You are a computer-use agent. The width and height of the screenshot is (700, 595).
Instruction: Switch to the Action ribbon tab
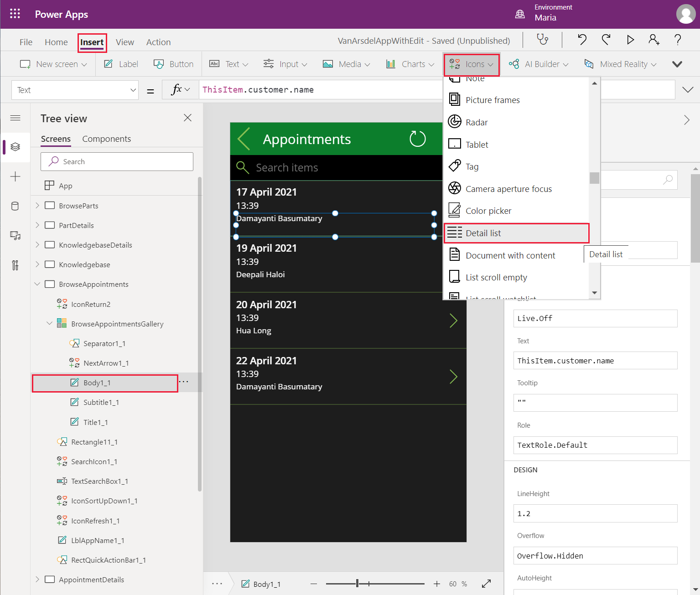click(158, 42)
